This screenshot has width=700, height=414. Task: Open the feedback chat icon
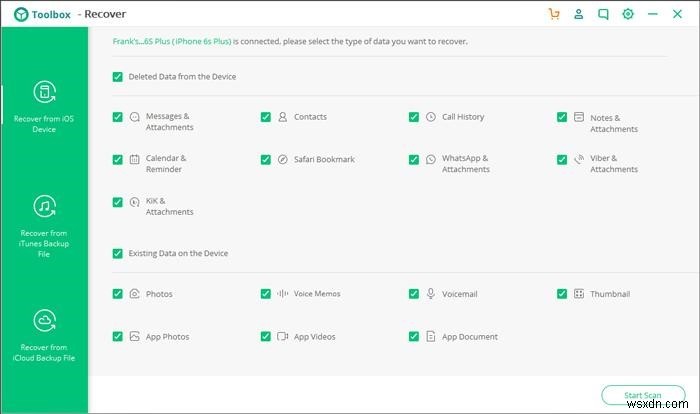coord(603,14)
